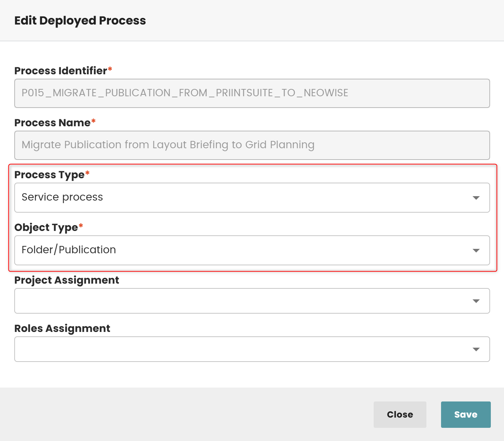Open the Process Type dropdown
The width and height of the screenshot is (504, 441).
click(x=252, y=198)
